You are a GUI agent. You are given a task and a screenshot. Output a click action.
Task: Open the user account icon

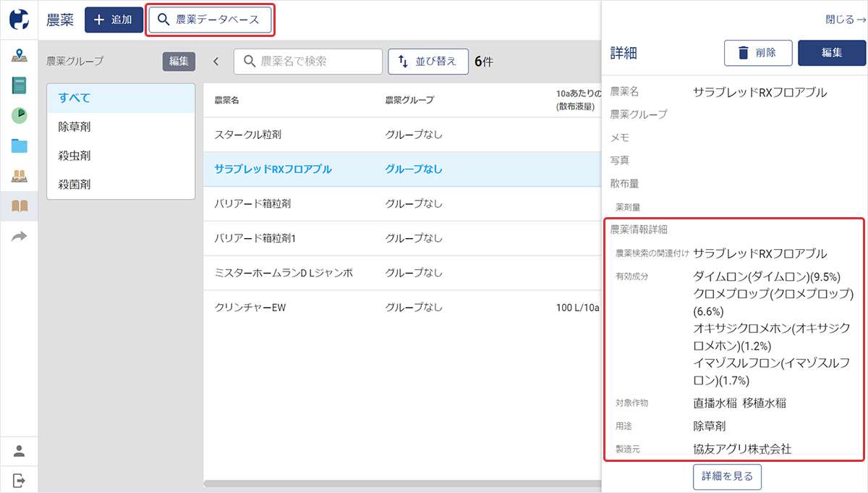[x=20, y=450]
